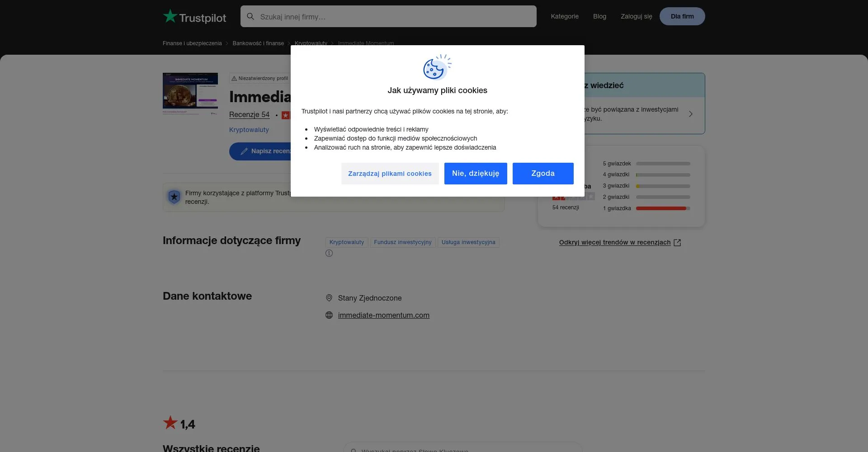
Task: Click Zarządzaj plikami cookies button
Action: pyautogui.click(x=390, y=174)
